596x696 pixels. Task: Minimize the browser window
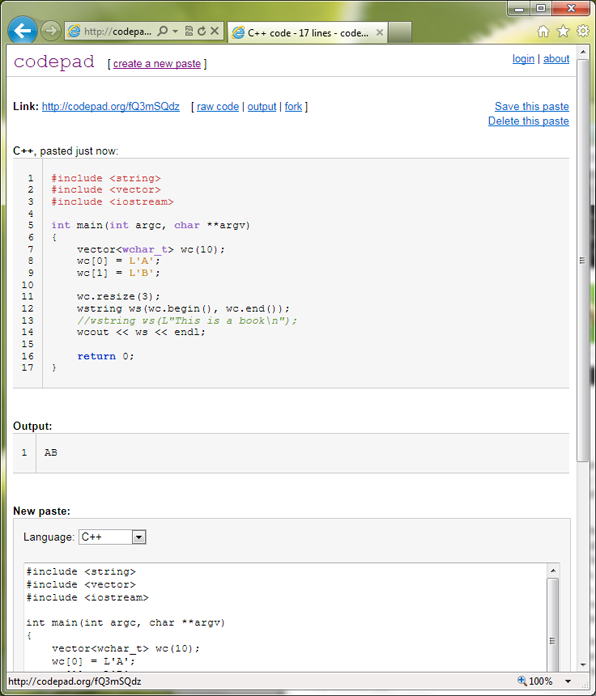519,8
